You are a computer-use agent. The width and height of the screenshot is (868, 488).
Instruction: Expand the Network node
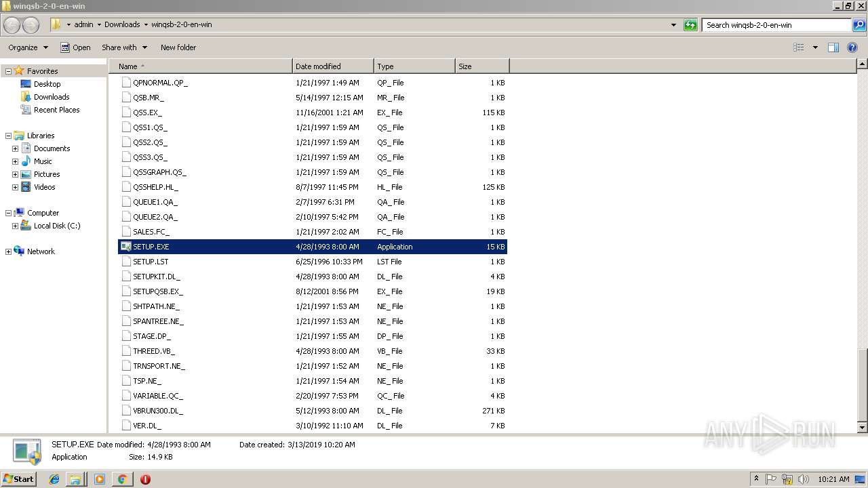[x=8, y=251]
